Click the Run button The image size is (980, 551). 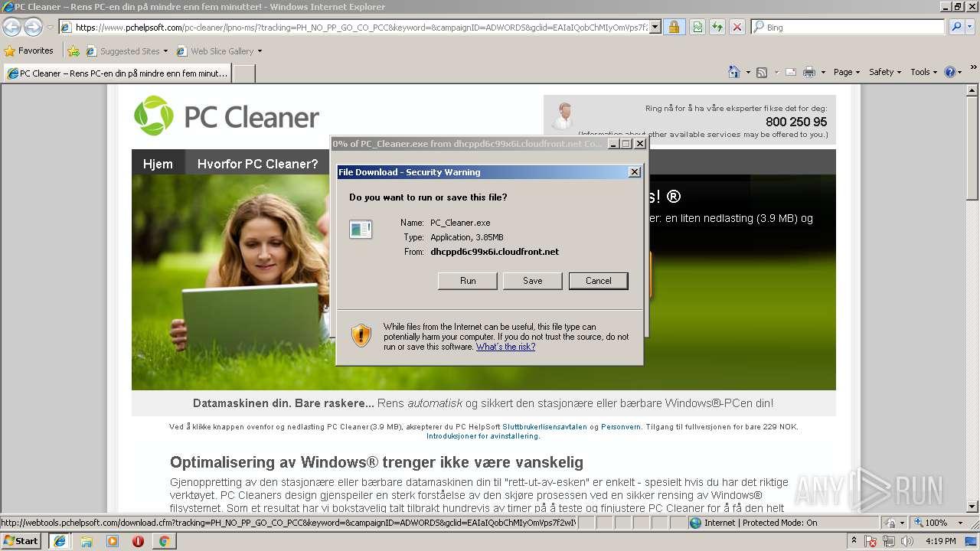point(468,281)
